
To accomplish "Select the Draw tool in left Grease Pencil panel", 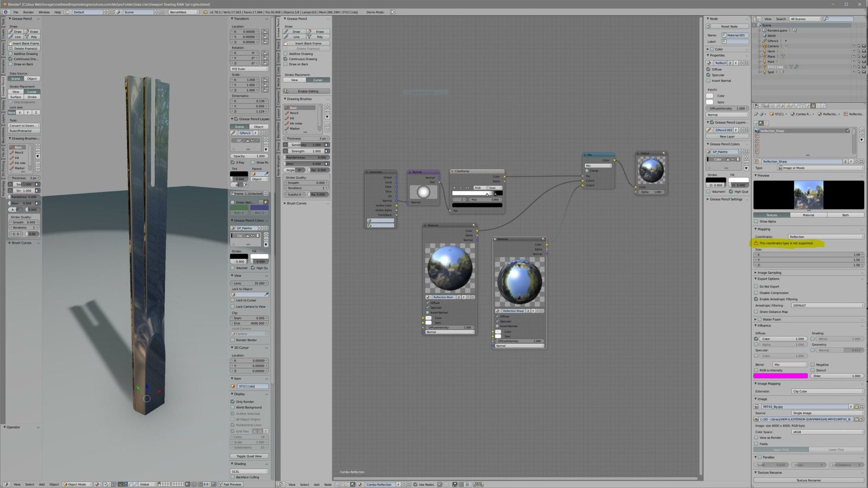I will 16,31.
